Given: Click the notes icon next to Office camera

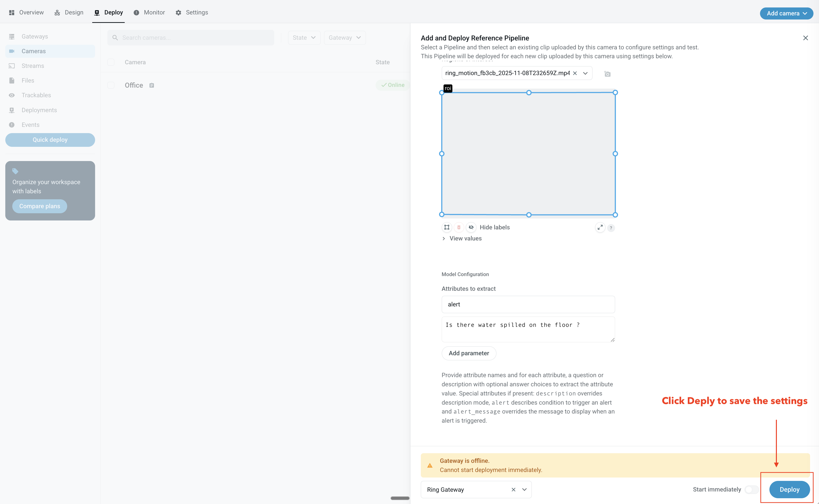Looking at the screenshot, I should [152, 85].
